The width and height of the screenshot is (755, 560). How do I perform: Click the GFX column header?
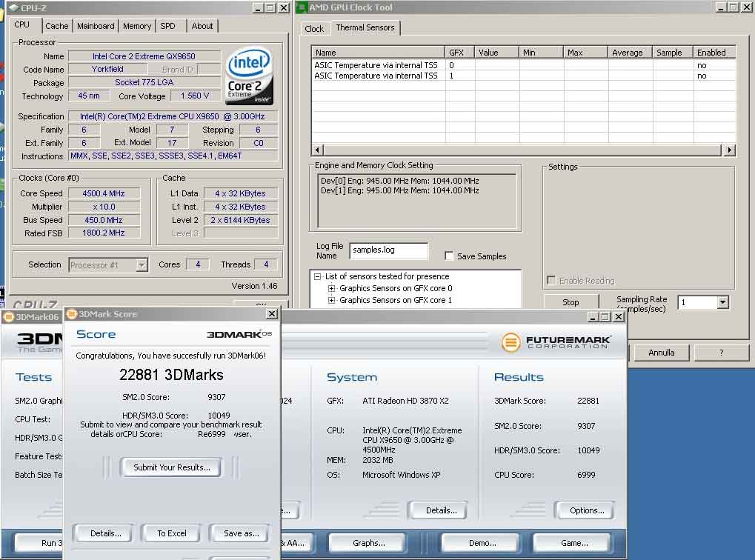pyautogui.click(x=459, y=53)
